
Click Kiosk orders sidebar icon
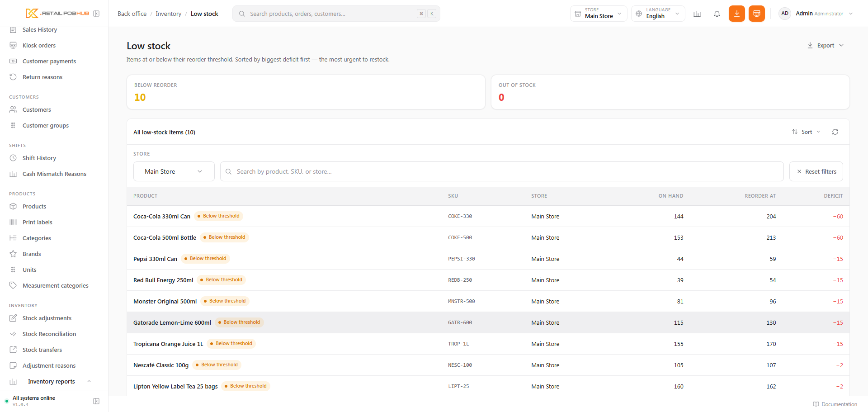click(x=13, y=46)
